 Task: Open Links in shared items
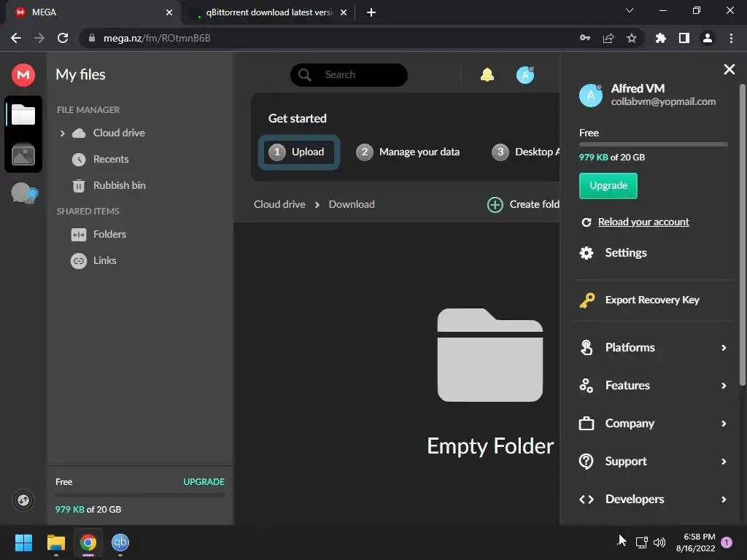[105, 260]
